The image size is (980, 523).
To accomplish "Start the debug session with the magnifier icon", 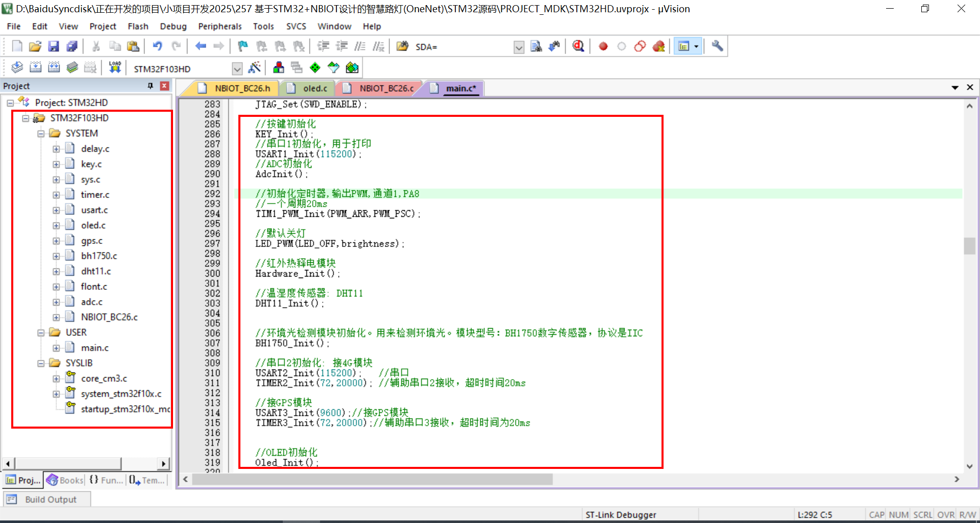I will point(578,46).
